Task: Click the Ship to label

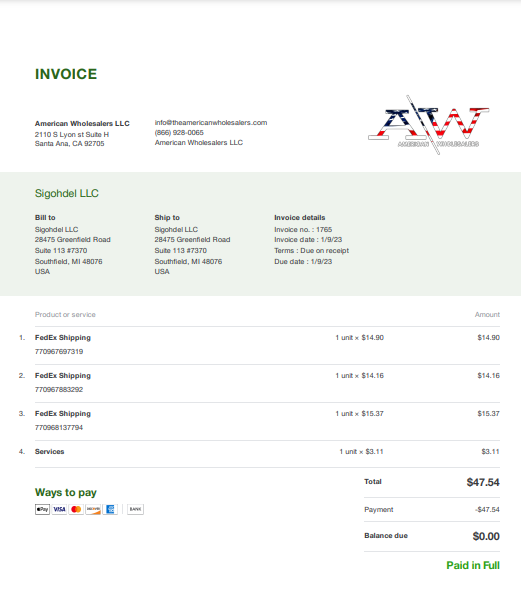Action: (x=167, y=218)
